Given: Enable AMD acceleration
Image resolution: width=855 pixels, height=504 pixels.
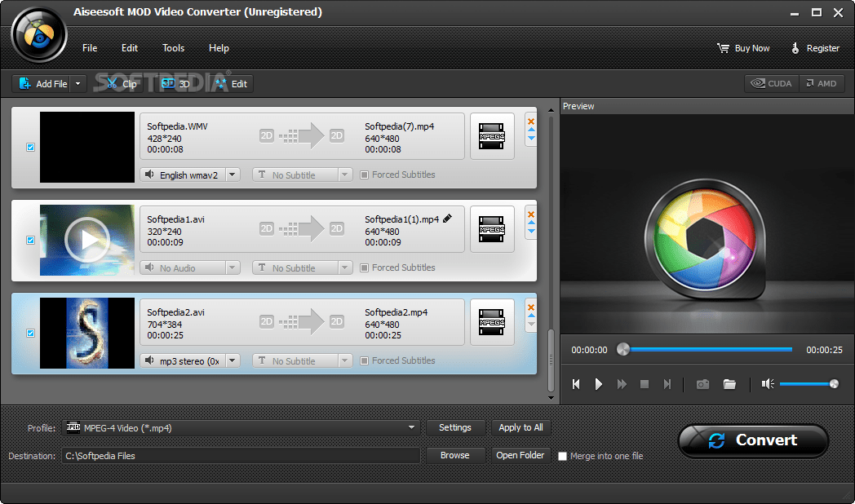Looking at the screenshot, I should pos(821,82).
